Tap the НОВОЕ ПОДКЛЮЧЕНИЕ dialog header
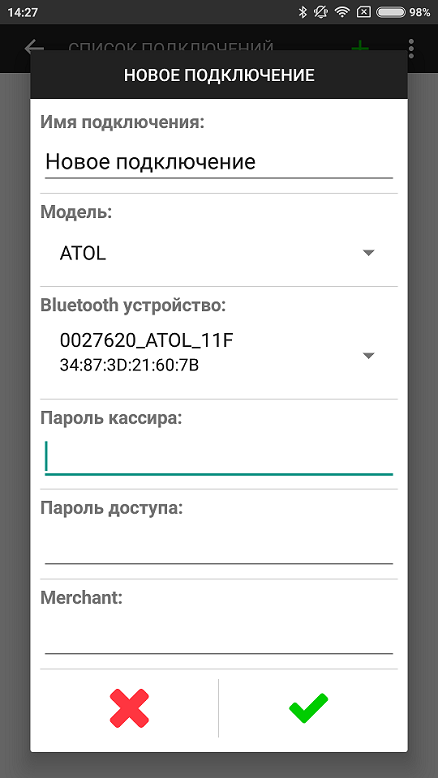 point(219,75)
